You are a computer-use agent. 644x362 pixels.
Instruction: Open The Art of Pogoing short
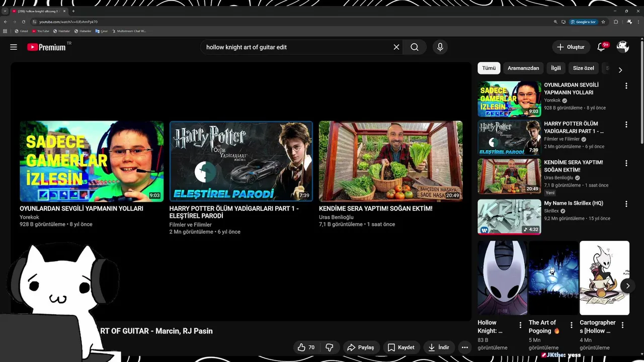click(x=553, y=278)
